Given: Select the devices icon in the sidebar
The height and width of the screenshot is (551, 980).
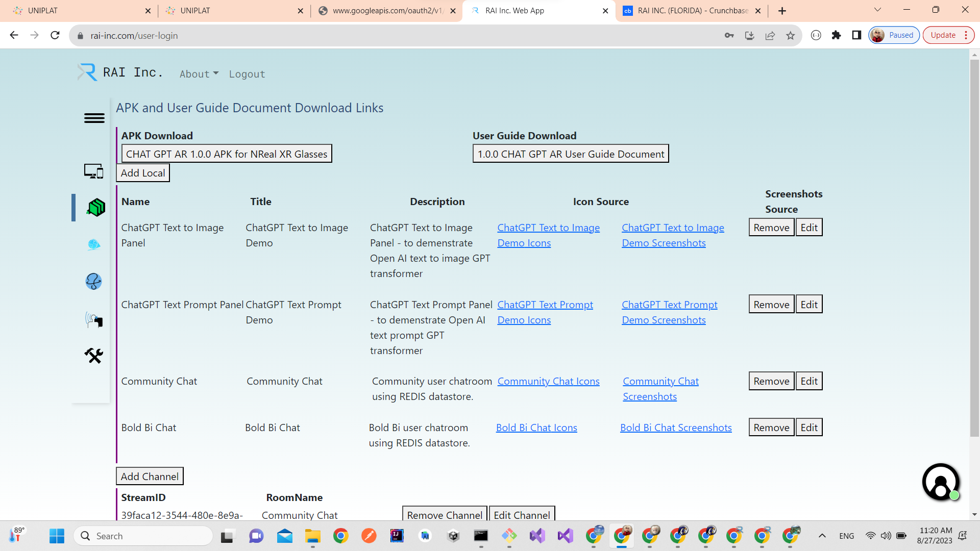Looking at the screenshot, I should click(94, 171).
